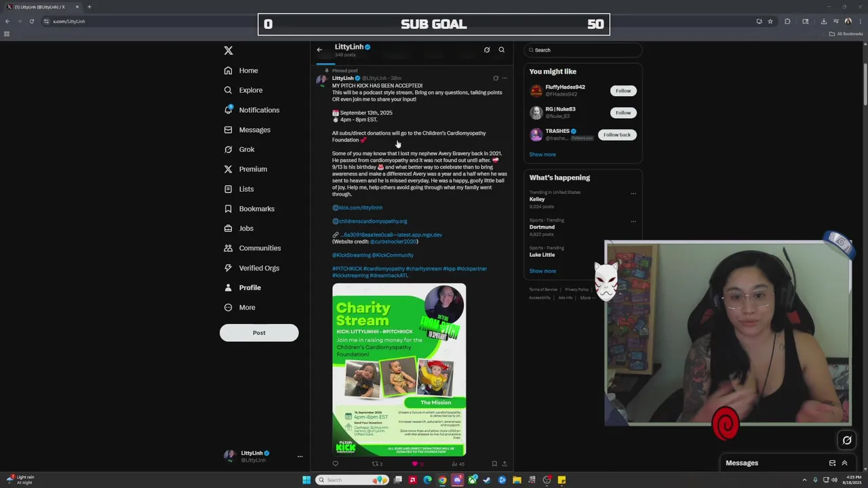Click the white Post button
868x488 pixels.
(x=259, y=333)
